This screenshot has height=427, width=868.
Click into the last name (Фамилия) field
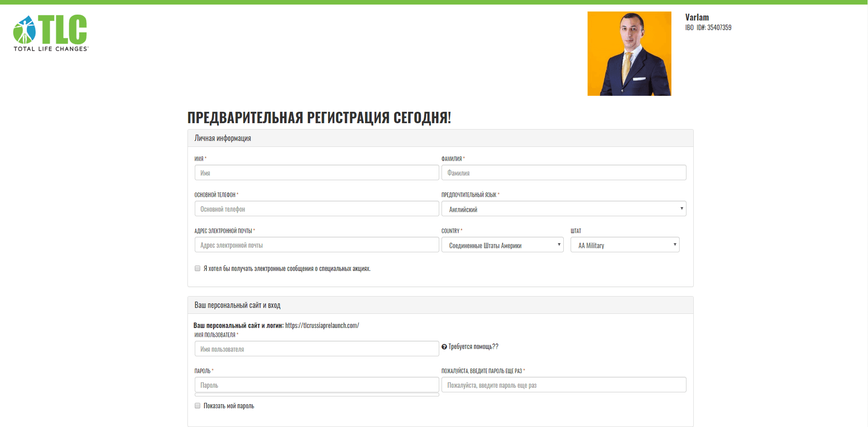563,173
